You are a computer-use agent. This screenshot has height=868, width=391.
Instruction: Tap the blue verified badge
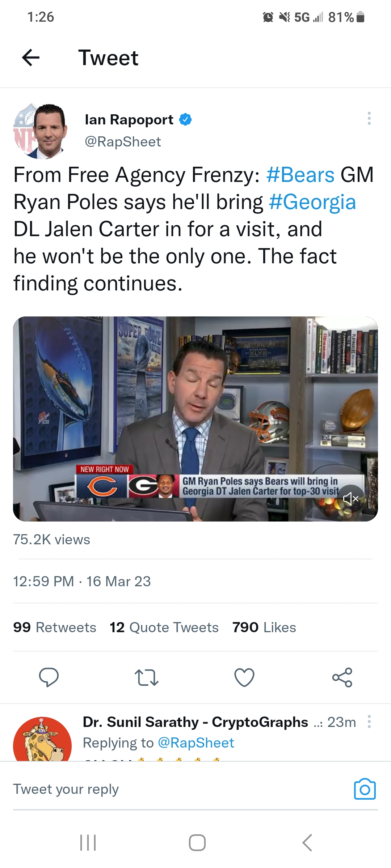185,120
